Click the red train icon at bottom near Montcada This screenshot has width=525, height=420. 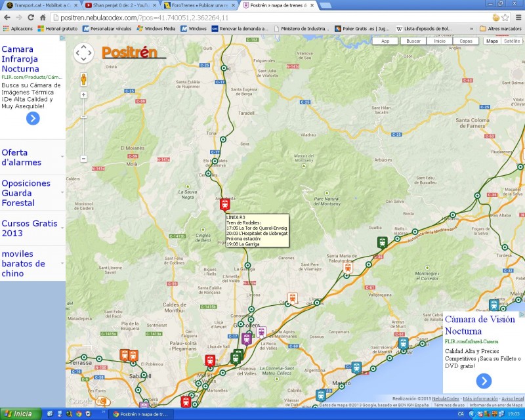186,402
